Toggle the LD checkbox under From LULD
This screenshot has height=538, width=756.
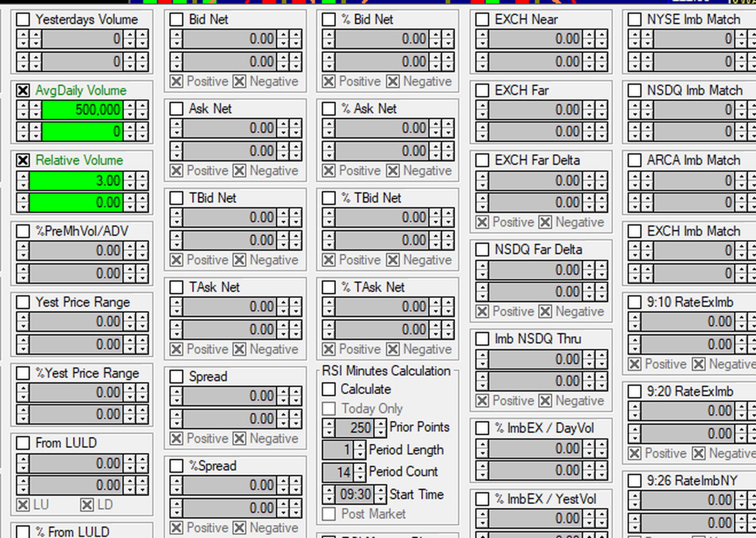[87, 505]
